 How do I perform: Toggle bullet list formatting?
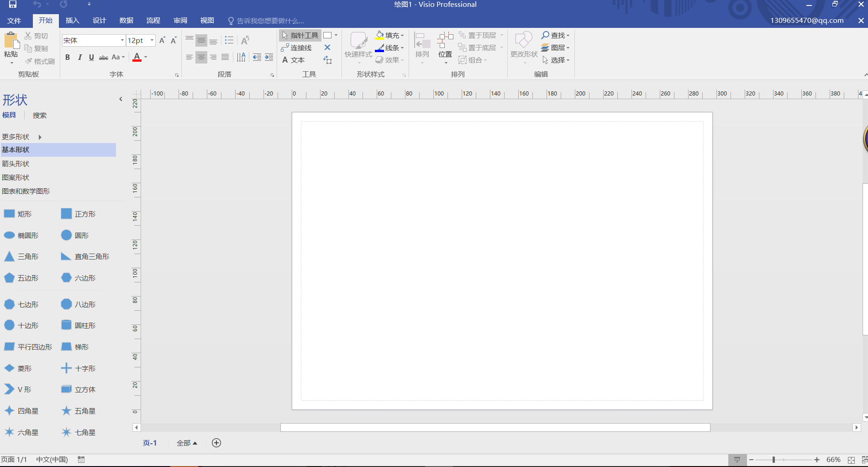pyautogui.click(x=229, y=41)
